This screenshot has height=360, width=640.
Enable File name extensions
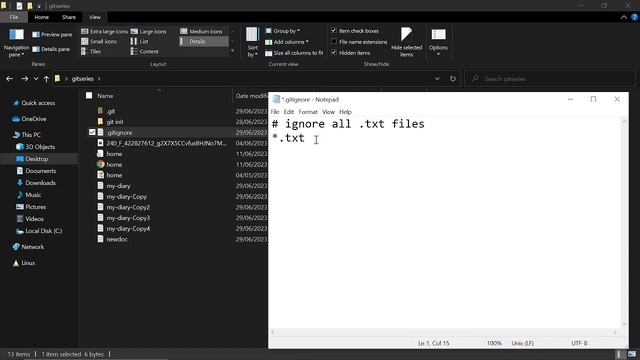click(x=334, y=42)
